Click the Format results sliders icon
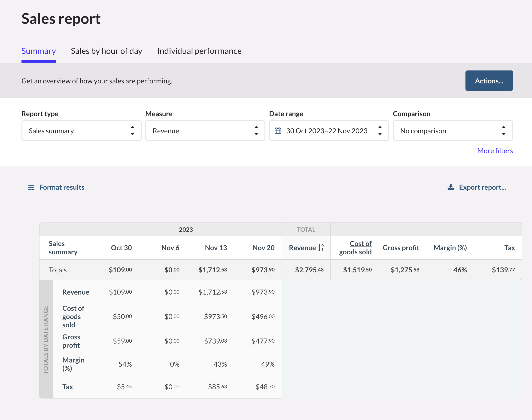Viewport: 532px width, 420px height. tap(31, 187)
